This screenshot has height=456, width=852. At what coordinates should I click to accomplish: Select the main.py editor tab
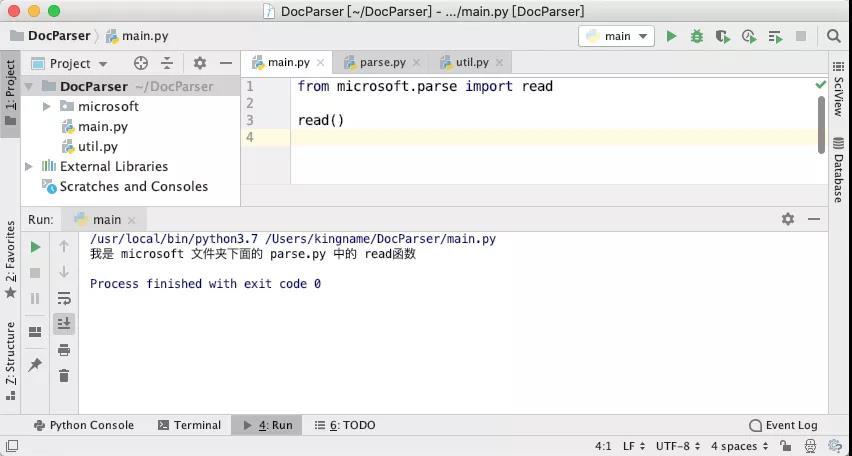click(x=289, y=63)
